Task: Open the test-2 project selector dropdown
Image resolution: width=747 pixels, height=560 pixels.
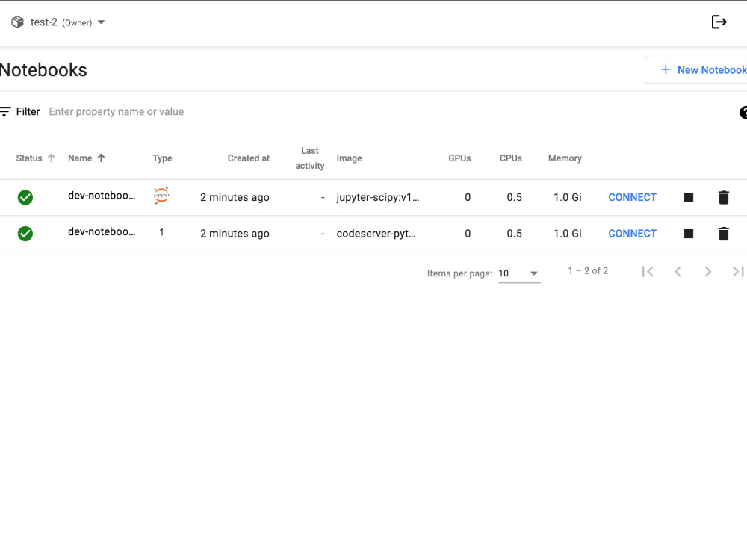Action: 101,22
